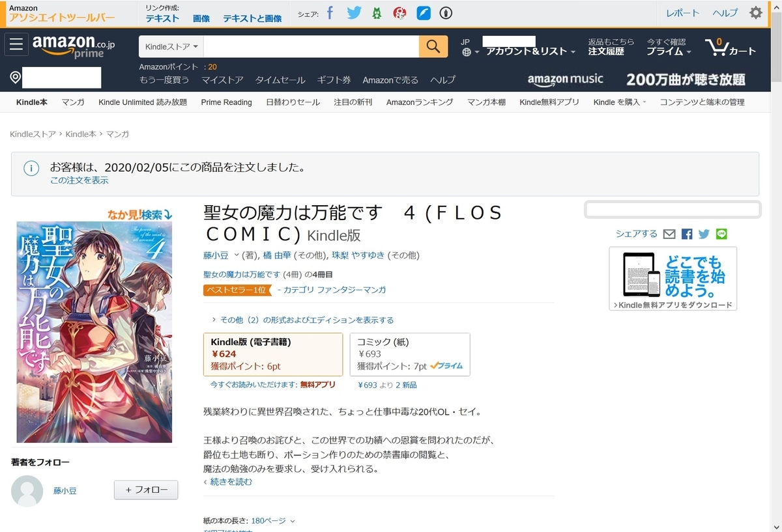Viewport: 782px width, 532px height.
Task: Share this book on Twitter
Action: pyautogui.click(x=704, y=234)
